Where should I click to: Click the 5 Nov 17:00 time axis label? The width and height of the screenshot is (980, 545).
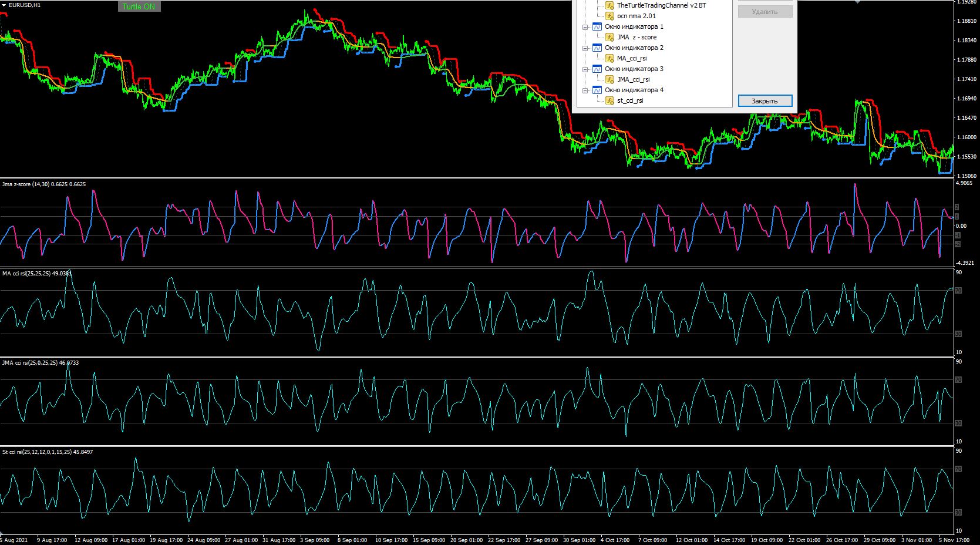pyautogui.click(x=954, y=540)
